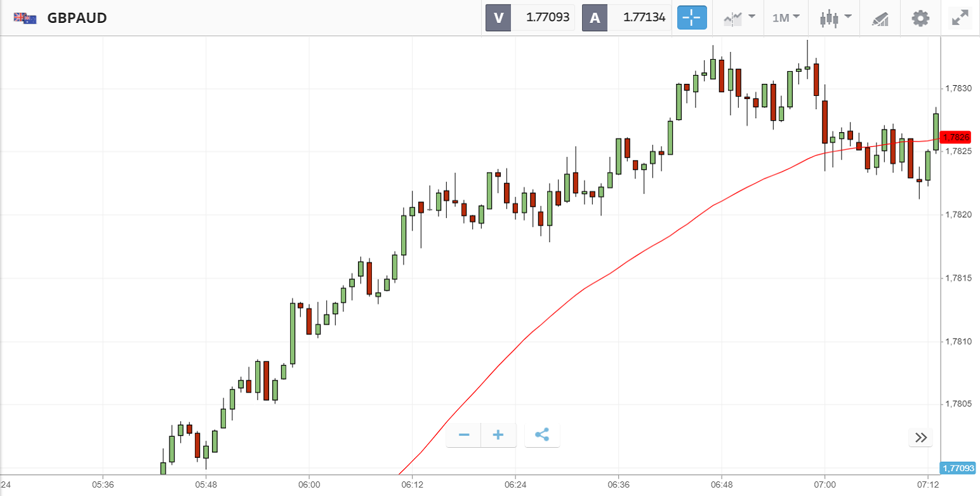Viewport: 980px width, 496px height.
Task: Expand chart to fullscreen
Action: [x=960, y=18]
